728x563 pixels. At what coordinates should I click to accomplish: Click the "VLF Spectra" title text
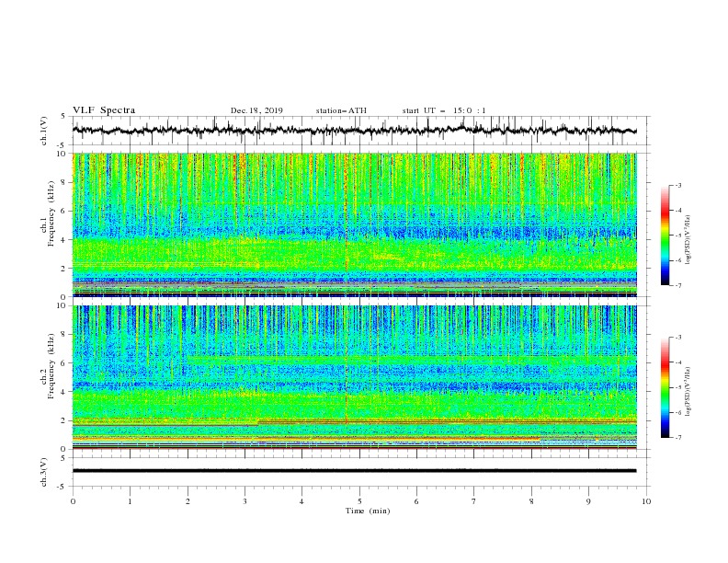(104, 110)
